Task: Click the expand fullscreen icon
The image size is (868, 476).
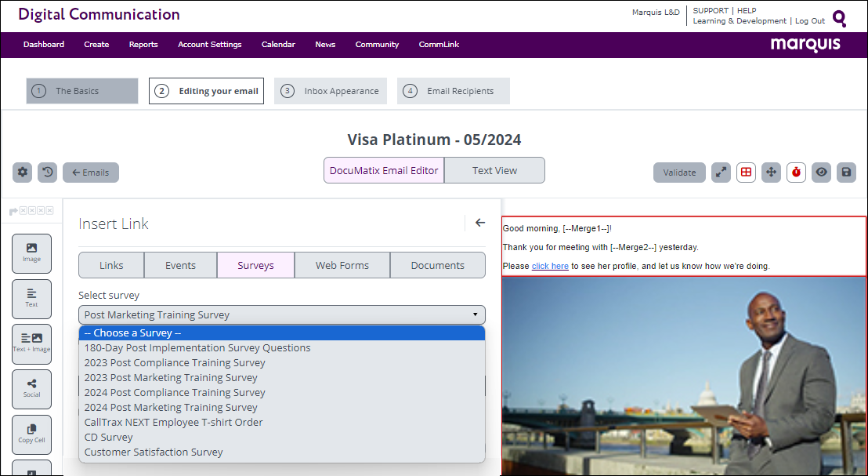Action: point(721,173)
